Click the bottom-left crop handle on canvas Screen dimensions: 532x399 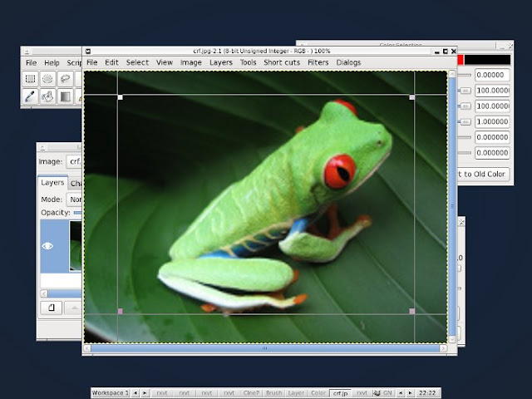(120, 311)
